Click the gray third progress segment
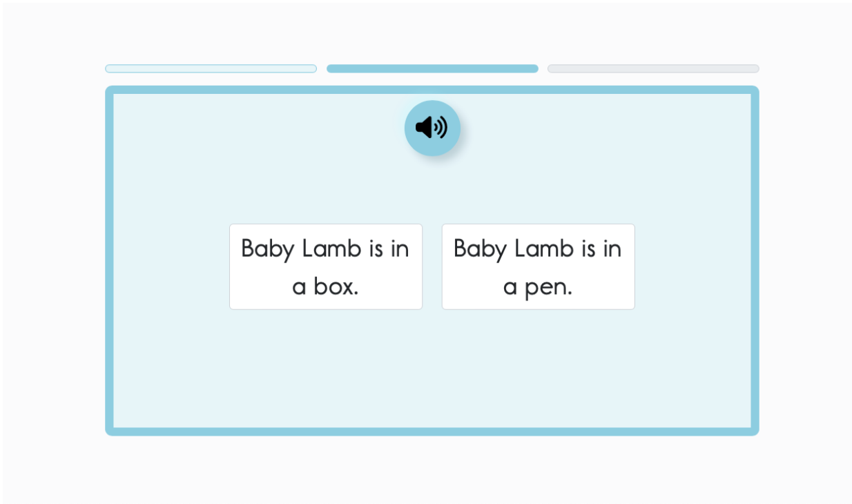The width and height of the screenshot is (852, 504). coord(653,68)
